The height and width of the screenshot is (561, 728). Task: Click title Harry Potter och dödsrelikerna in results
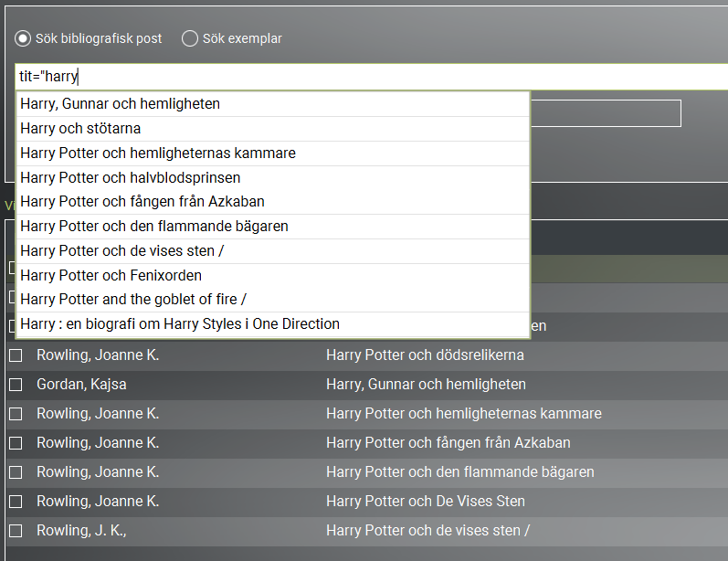(x=425, y=355)
